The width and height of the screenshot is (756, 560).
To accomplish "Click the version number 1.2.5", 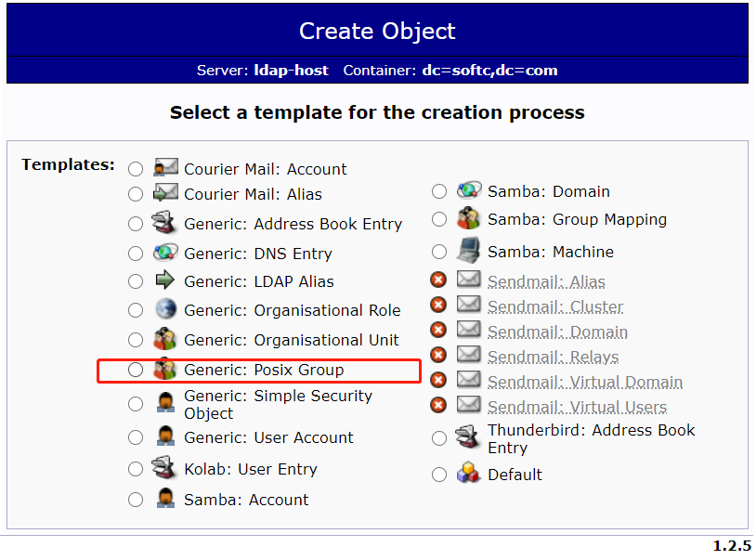I will click(732, 546).
